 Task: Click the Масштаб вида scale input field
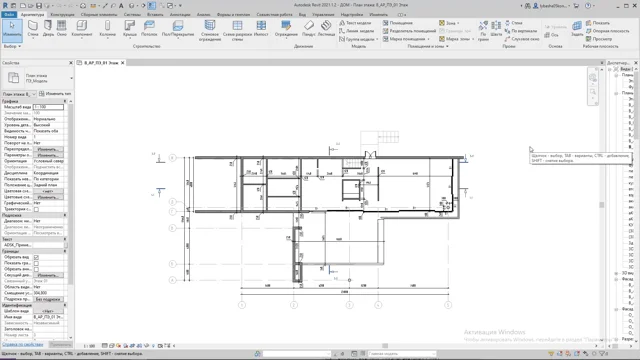point(49,107)
